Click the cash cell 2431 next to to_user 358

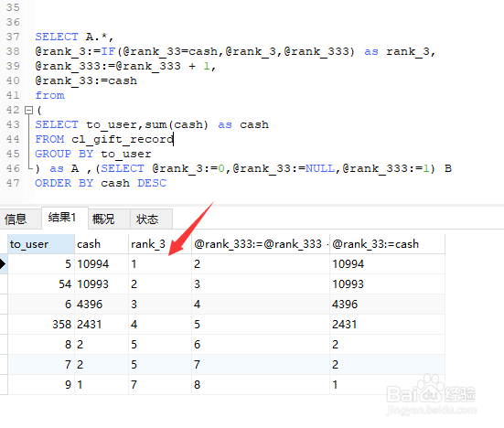(102, 325)
